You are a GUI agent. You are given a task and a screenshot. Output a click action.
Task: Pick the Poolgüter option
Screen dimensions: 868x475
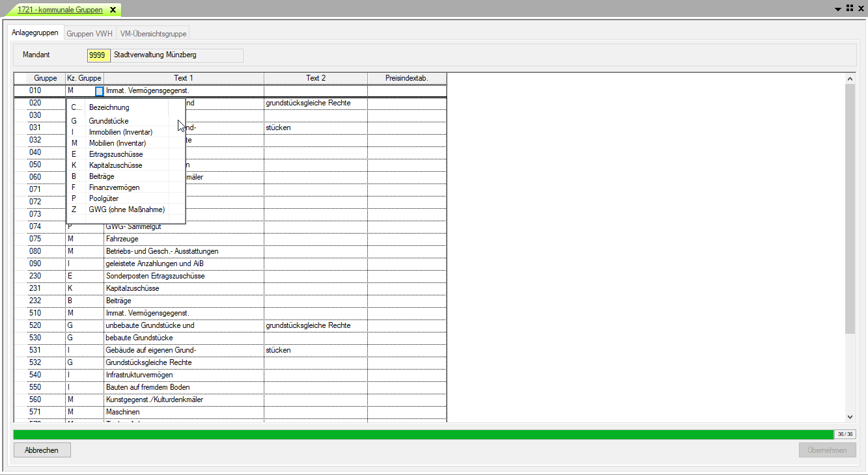click(104, 198)
